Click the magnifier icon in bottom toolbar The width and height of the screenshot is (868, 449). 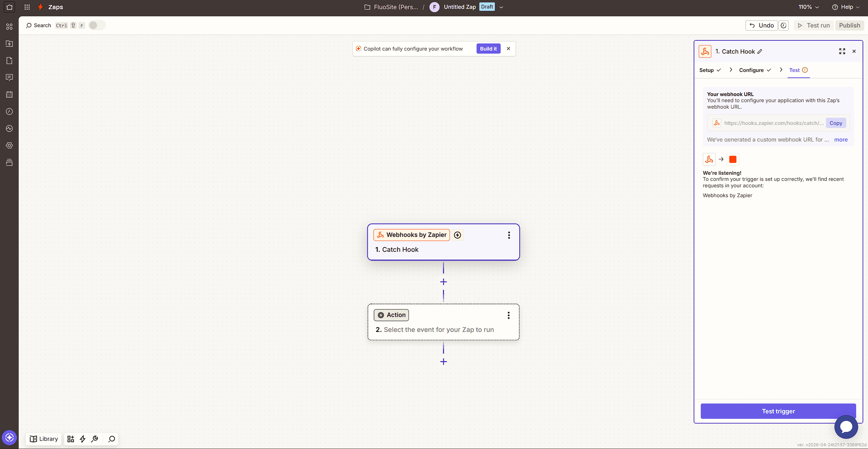112,439
